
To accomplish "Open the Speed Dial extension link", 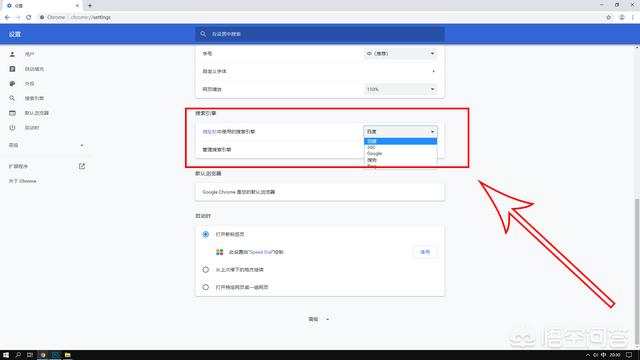I will pos(261,252).
